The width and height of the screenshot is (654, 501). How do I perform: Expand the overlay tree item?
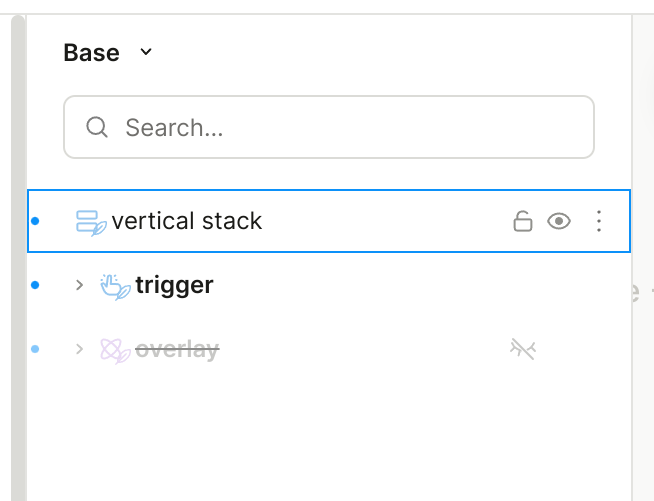pos(80,349)
